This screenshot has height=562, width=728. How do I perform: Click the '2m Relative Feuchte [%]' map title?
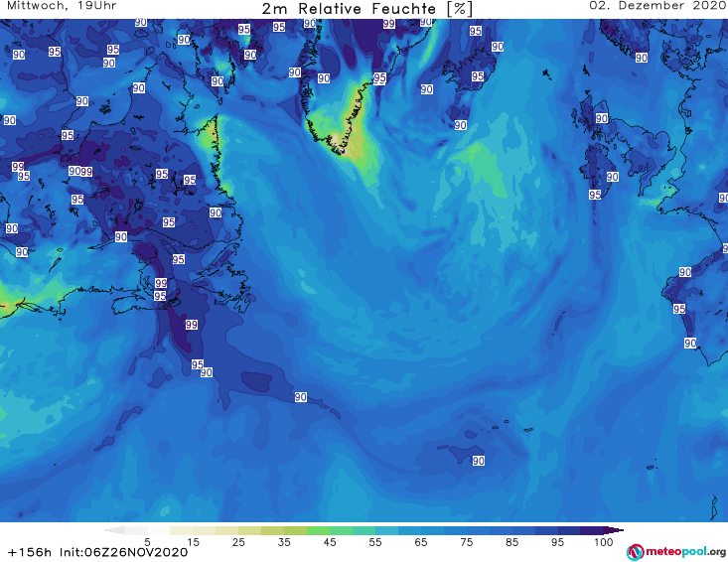366,8
